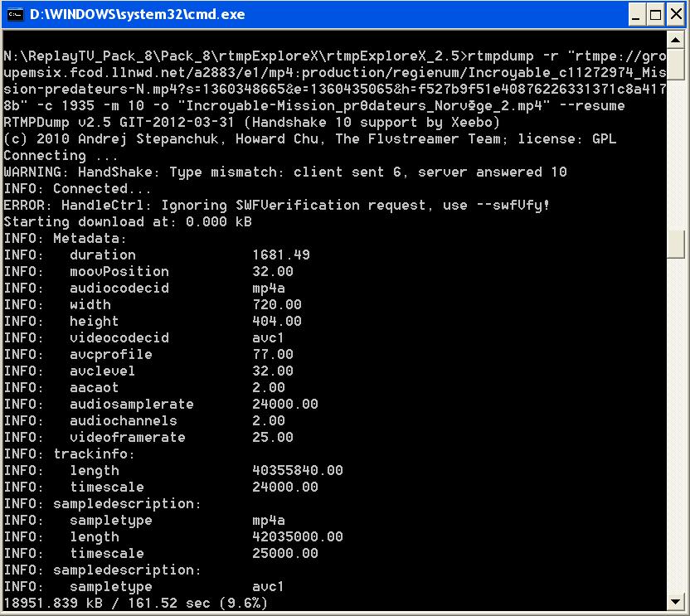This screenshot has width=690, height=616.
Task: Minimize the cmd.exe window
Action: [x=635, y=14]
